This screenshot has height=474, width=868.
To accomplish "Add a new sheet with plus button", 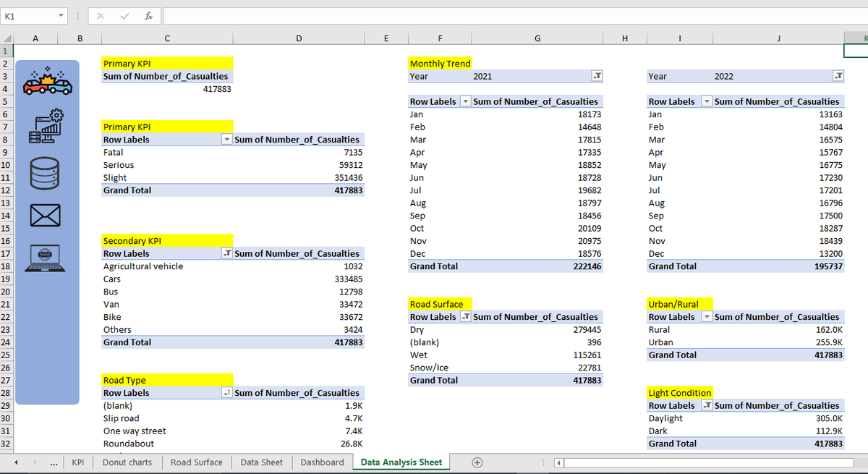I will (x=477, y=462).
